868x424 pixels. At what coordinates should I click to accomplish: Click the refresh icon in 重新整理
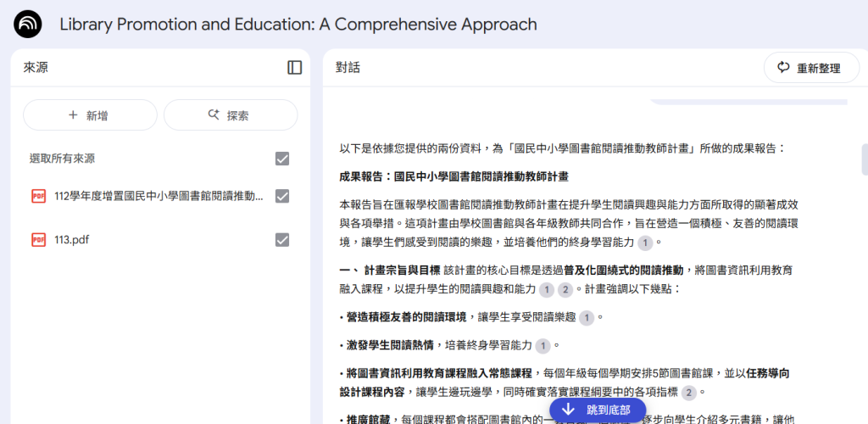783,68
